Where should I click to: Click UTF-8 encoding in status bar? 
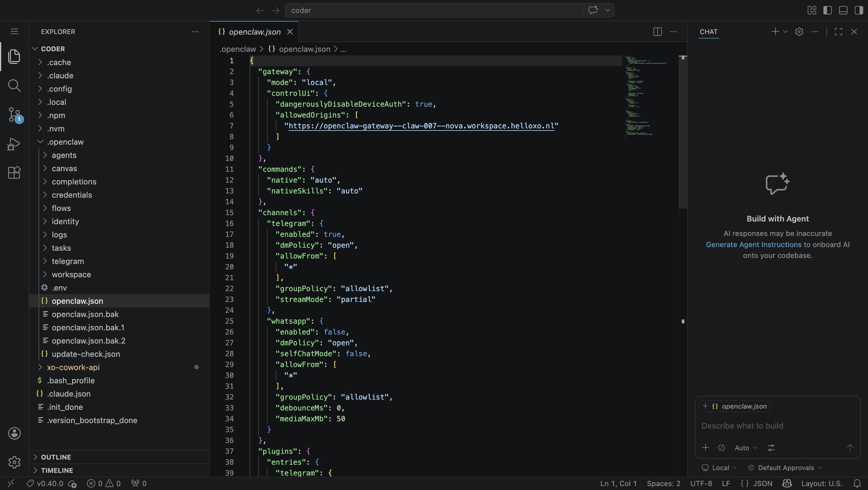[701, 483]
